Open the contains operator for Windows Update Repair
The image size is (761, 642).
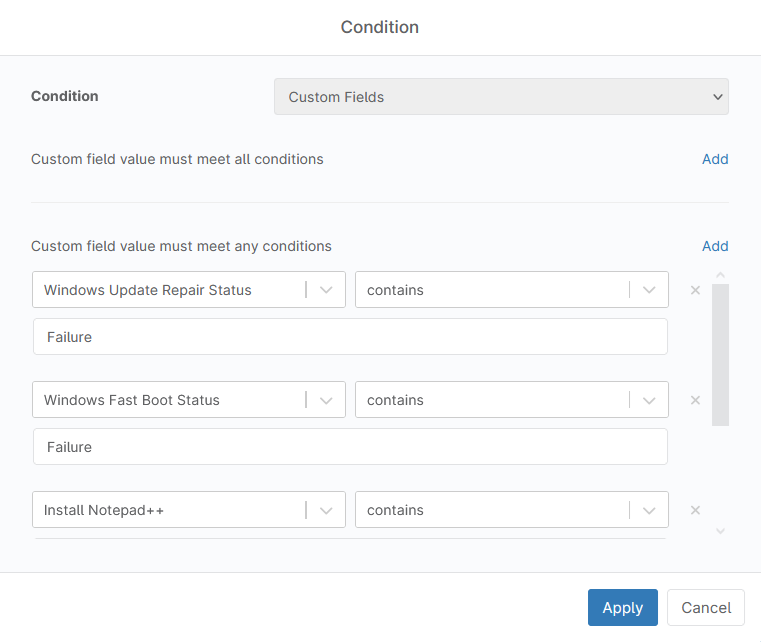[x=649, y=290]
